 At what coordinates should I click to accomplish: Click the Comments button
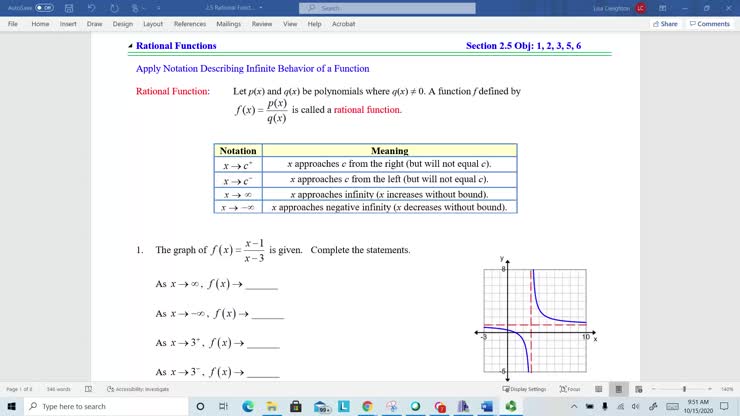pyautogui.click(x=709, y=23)
